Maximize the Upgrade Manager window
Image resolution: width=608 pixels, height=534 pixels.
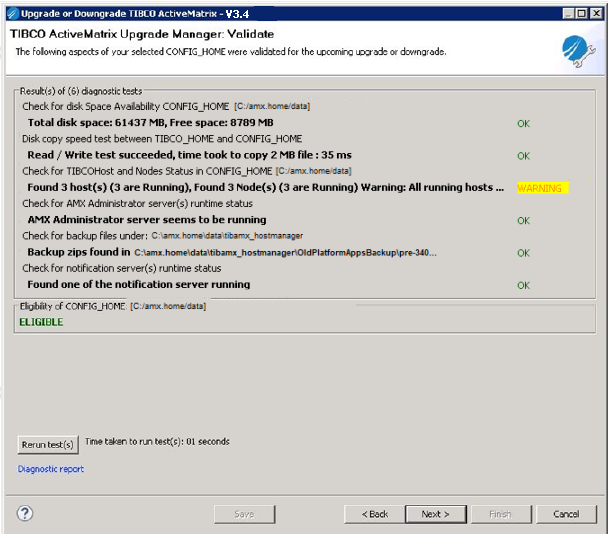pos(582,14)
